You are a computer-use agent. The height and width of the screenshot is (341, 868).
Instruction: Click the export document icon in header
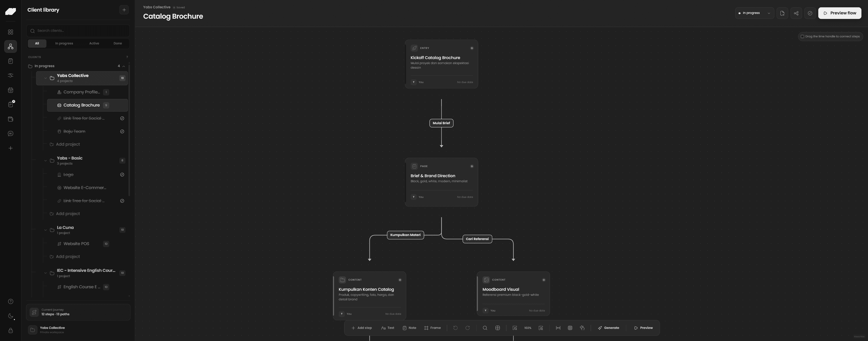point(782,13)
